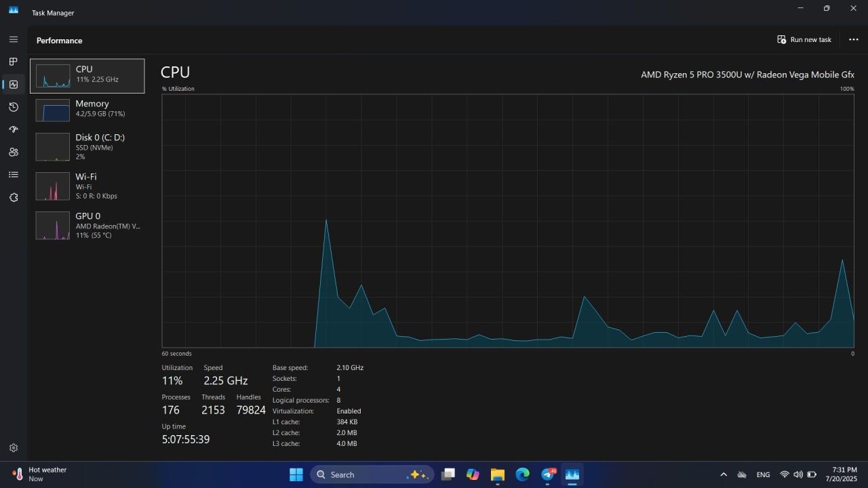
Task: Open File Explorer from the taskbar
Action: tap(498, 474)
